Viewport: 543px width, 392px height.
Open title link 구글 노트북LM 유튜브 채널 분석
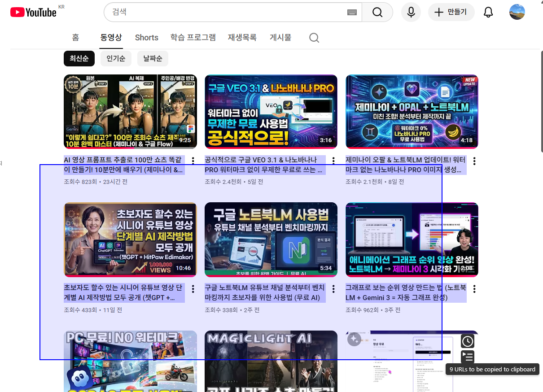coord(265,292)
